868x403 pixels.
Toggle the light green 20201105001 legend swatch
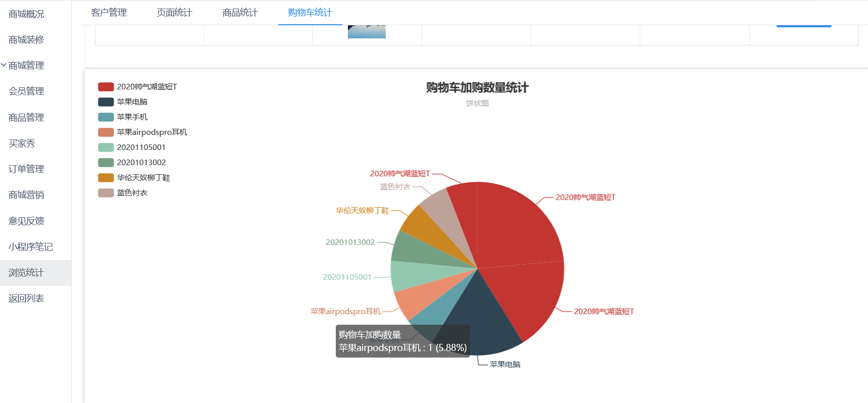[106, 147]
